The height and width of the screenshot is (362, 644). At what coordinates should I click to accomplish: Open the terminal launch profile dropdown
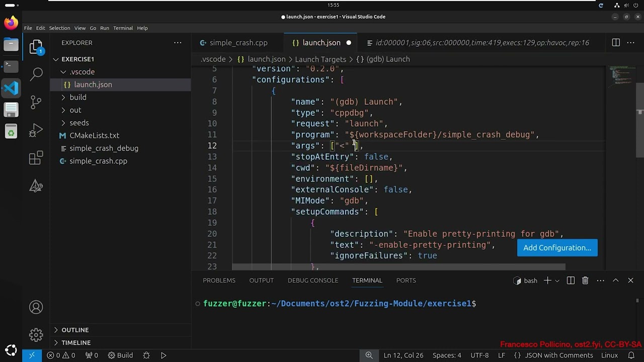click(557, 281)
